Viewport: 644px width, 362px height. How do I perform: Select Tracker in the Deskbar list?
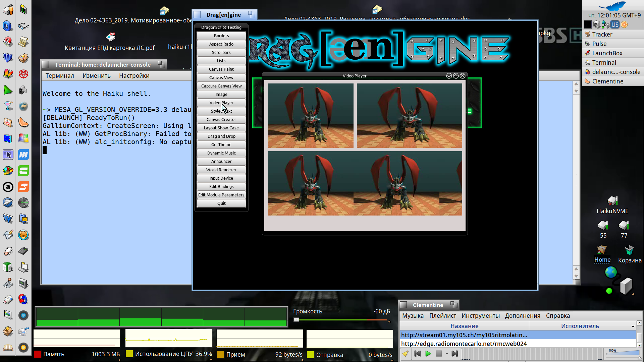(x=613, y=34)
